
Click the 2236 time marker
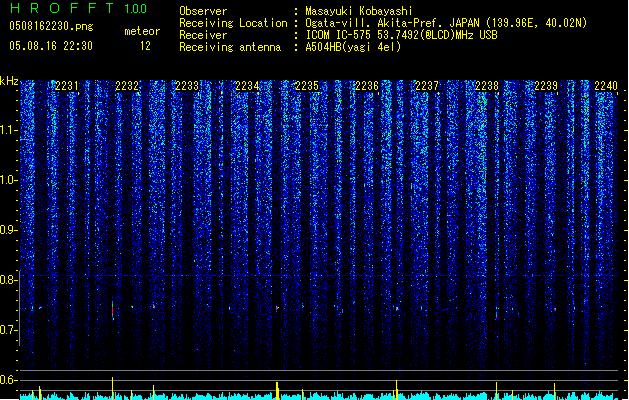pyautogui.click(x=367, y=86)
